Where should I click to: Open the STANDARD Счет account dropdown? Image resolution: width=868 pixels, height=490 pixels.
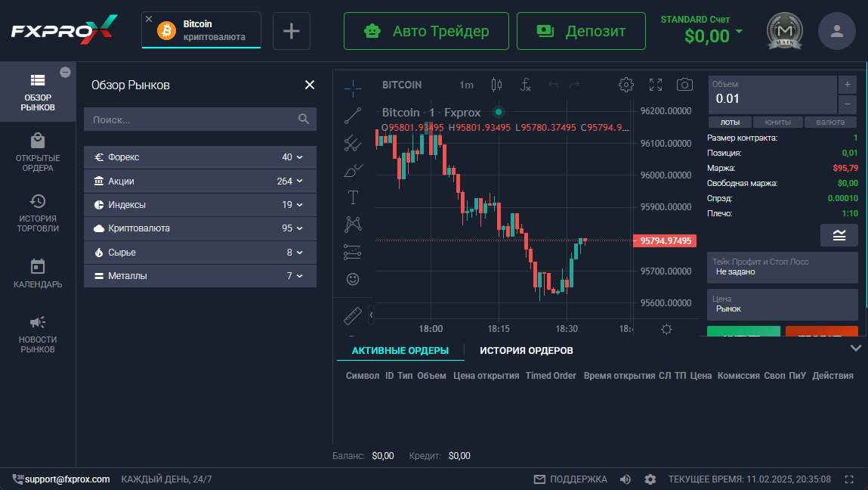[x=701, y=30]
